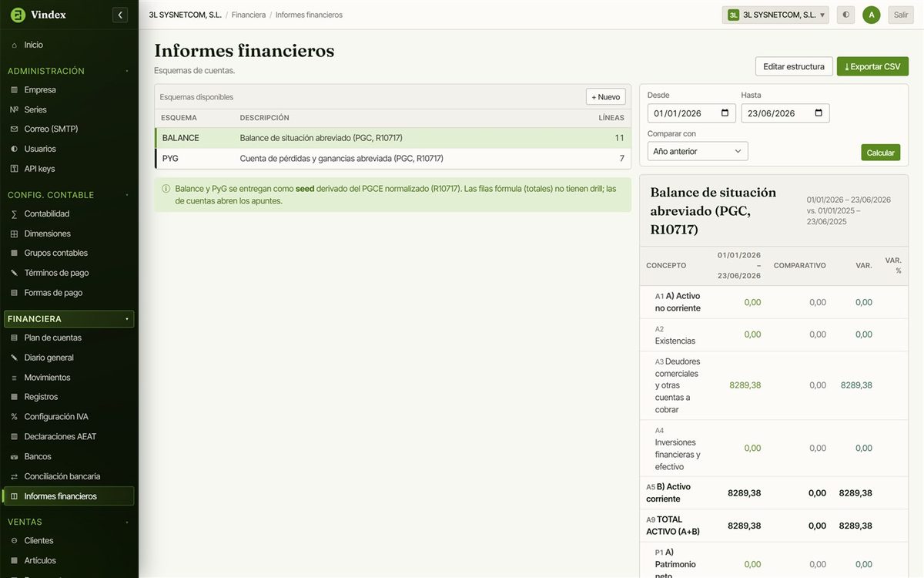Click the 8289,38 value for Deudores comerciales
The width and height of the screenshot is (924, 578).
tap(745, 385)
